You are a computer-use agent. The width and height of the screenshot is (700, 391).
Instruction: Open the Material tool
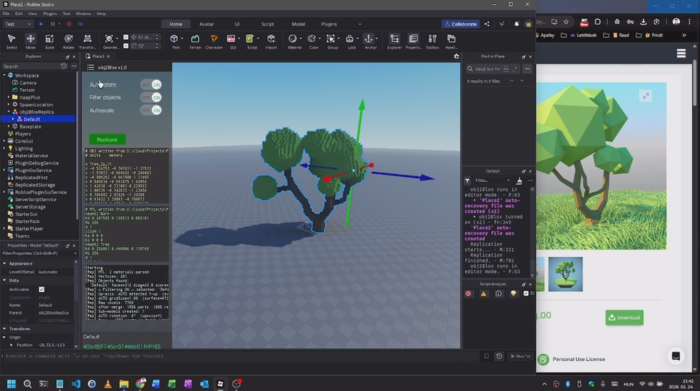(293, 41)
